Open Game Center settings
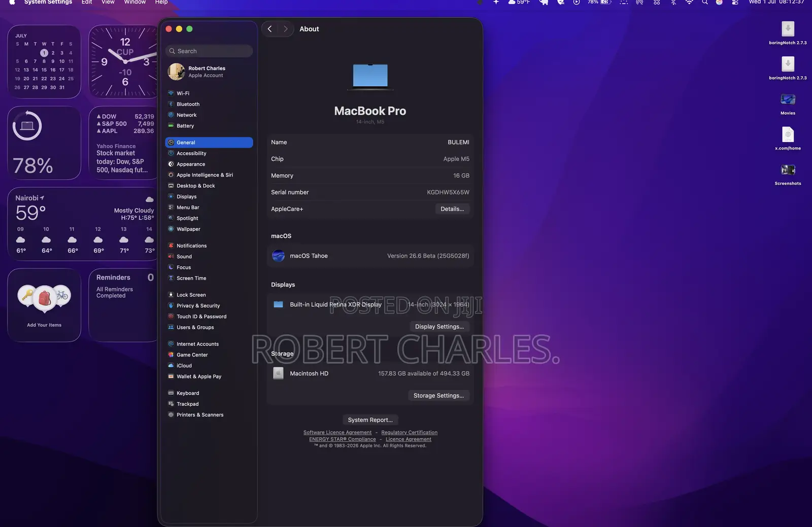 pos(209,355)
